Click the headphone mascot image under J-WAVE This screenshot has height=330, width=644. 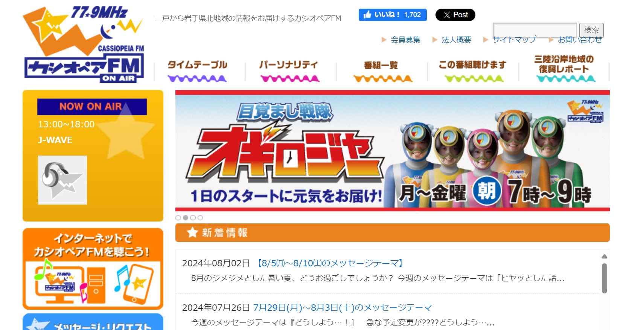point(62,180)
